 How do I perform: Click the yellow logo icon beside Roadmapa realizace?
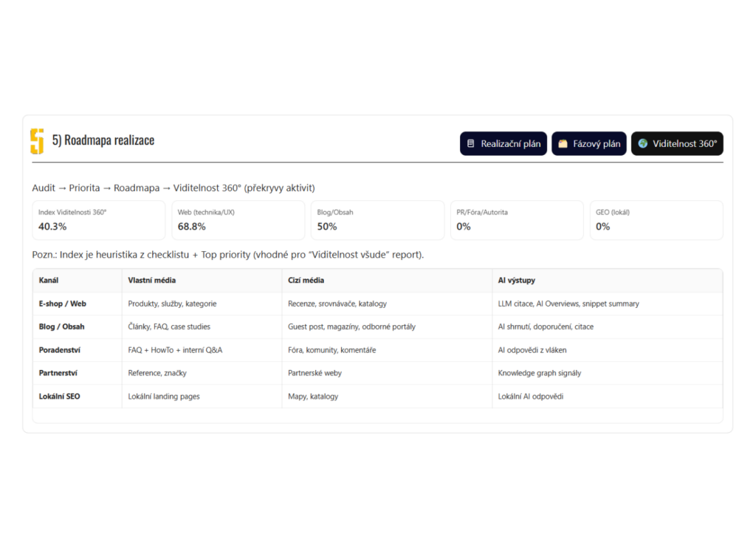click(x=37, y=141)
